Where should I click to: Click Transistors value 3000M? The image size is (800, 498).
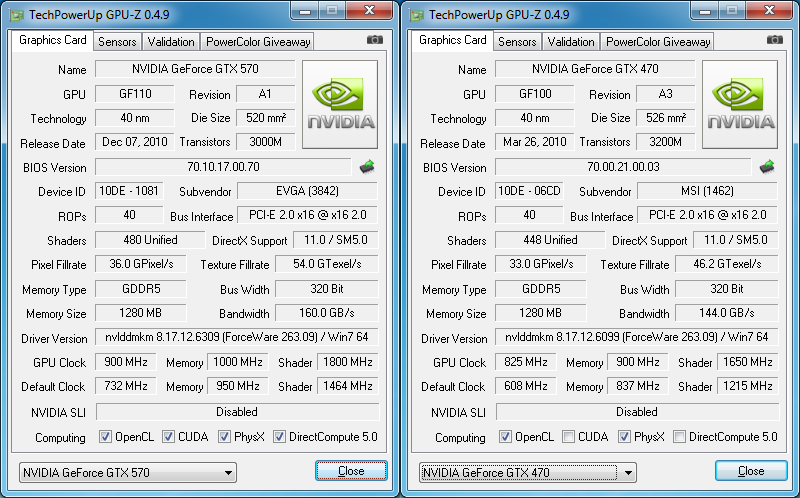(x=266, y=142)
